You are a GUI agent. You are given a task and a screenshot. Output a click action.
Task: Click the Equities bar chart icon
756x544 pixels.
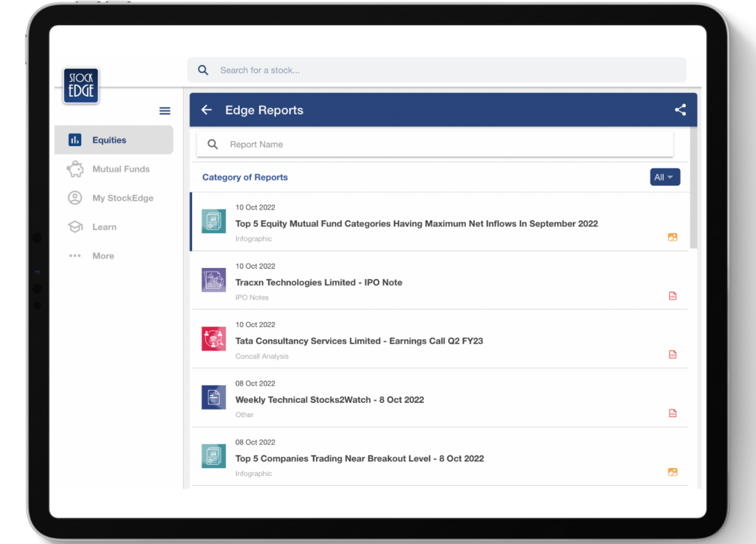click(75, 140)
